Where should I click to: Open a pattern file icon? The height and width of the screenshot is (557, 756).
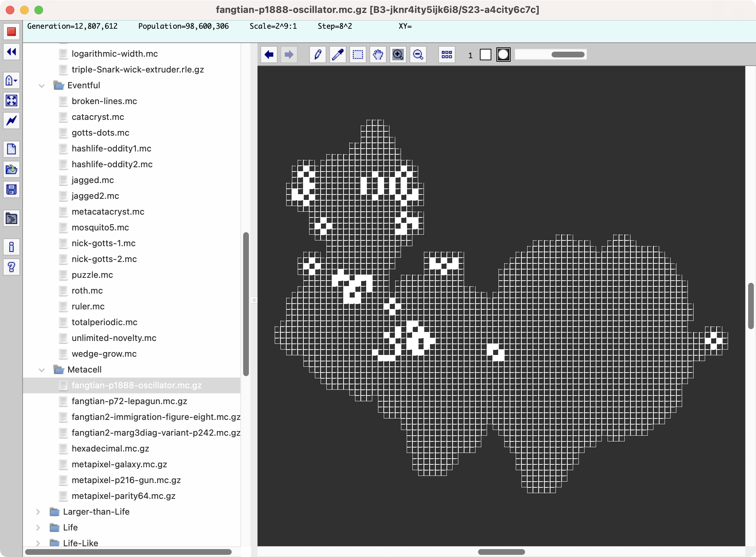point(11,169)
